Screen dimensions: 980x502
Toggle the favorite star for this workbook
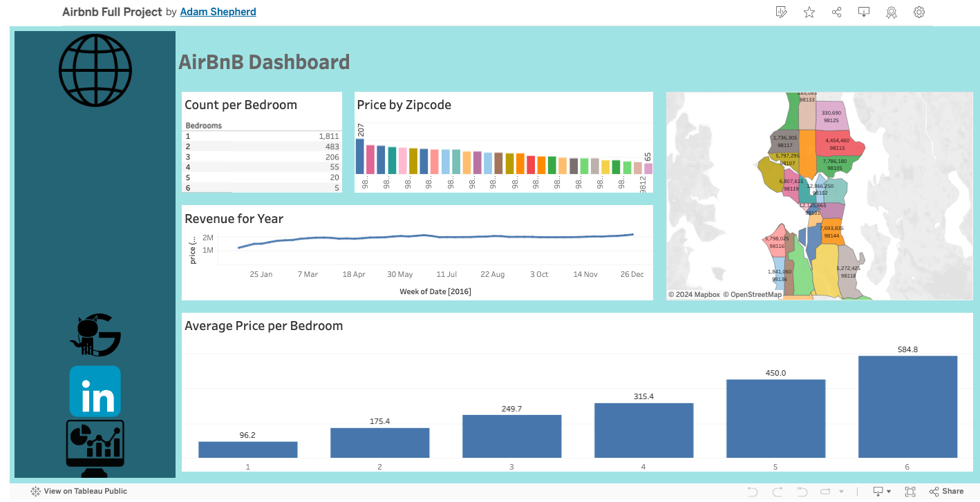809,12
